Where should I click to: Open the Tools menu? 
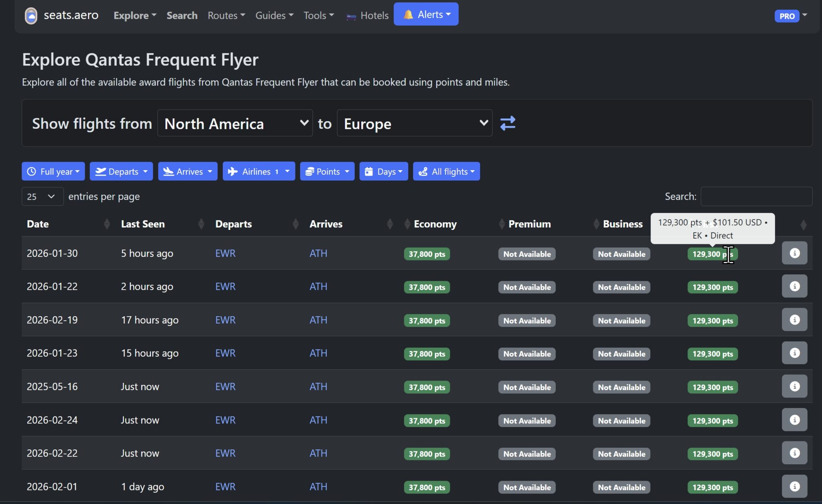pyautogui.click(x=319, y=15)
